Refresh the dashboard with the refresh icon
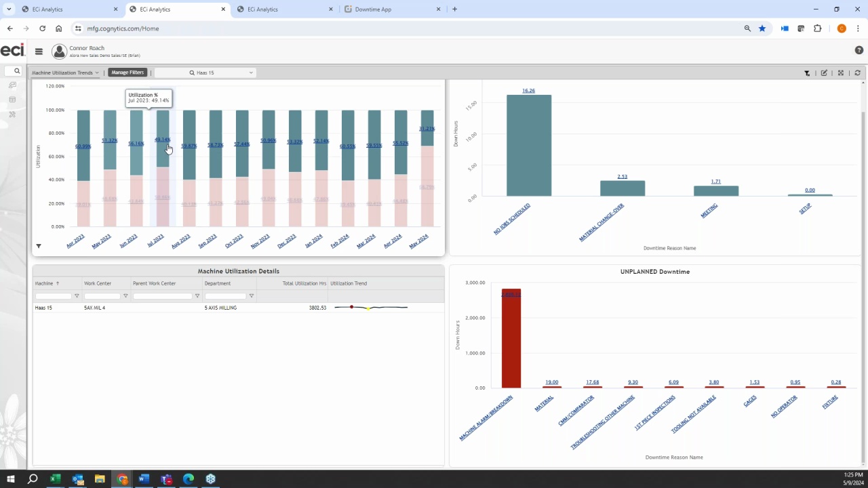Viewport: 868px width, 488px height. [x=857, y=73]
